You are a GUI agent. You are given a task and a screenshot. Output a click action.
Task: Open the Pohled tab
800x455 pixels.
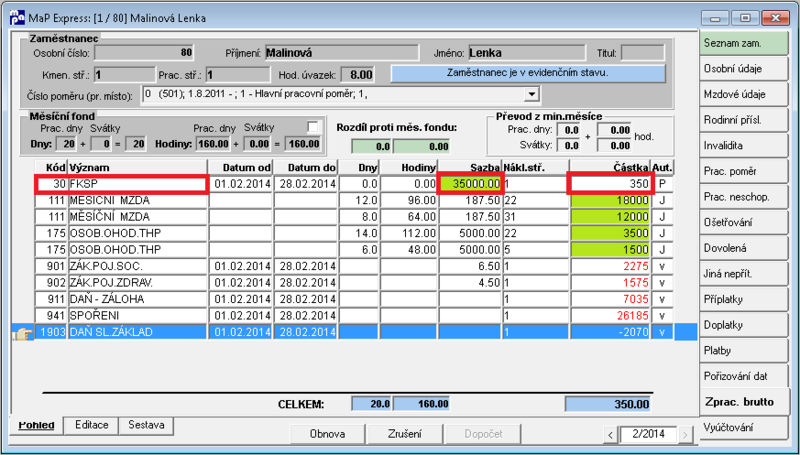(x=36, y=425)
